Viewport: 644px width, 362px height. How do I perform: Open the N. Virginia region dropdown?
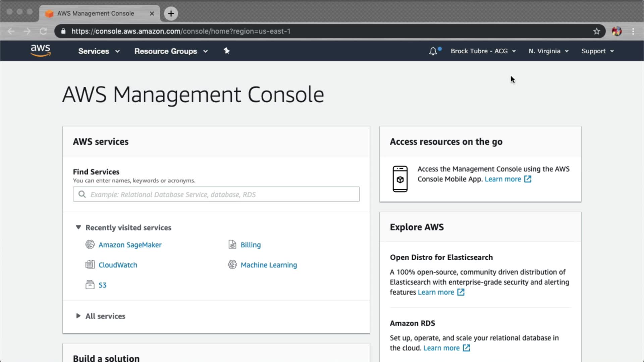point(548,51)
